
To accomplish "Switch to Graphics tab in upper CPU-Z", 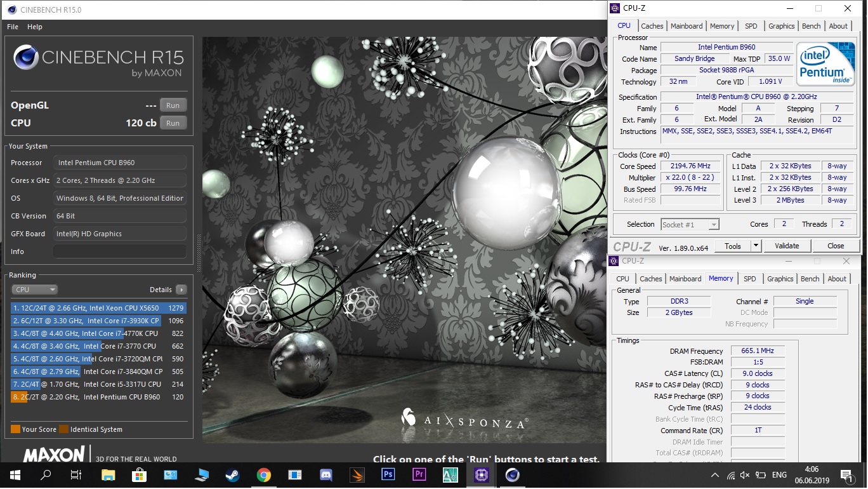I will click(781, 26).
